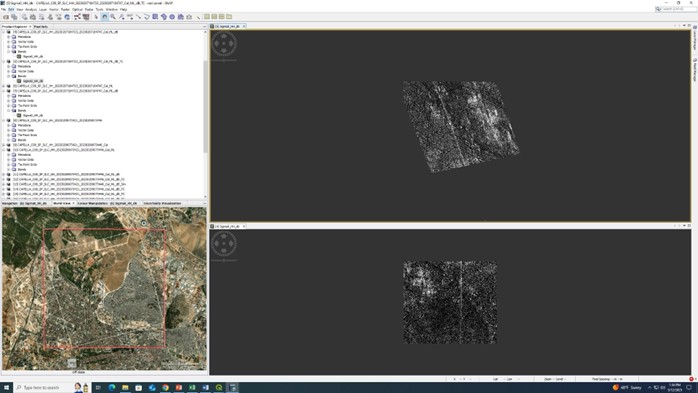Expand collapsed product number three
The image size is (698, 393).
point(4,86)
